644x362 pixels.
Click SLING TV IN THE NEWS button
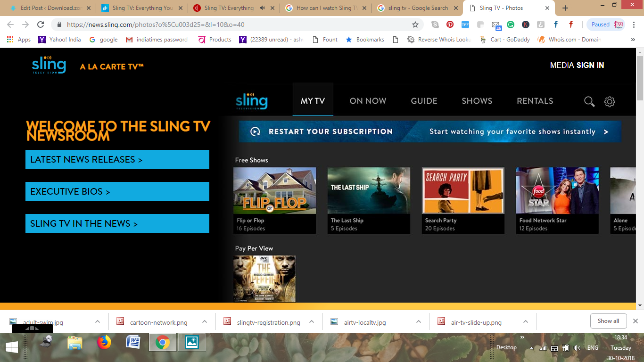click(x=117, y=223)
